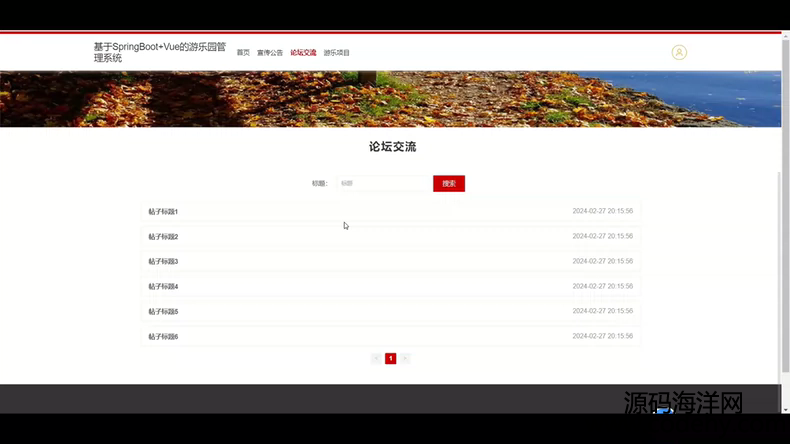Click the site title 基于SpringBoot+Vue的游乐园管理系统
The image size is (790, 444).
159,52
